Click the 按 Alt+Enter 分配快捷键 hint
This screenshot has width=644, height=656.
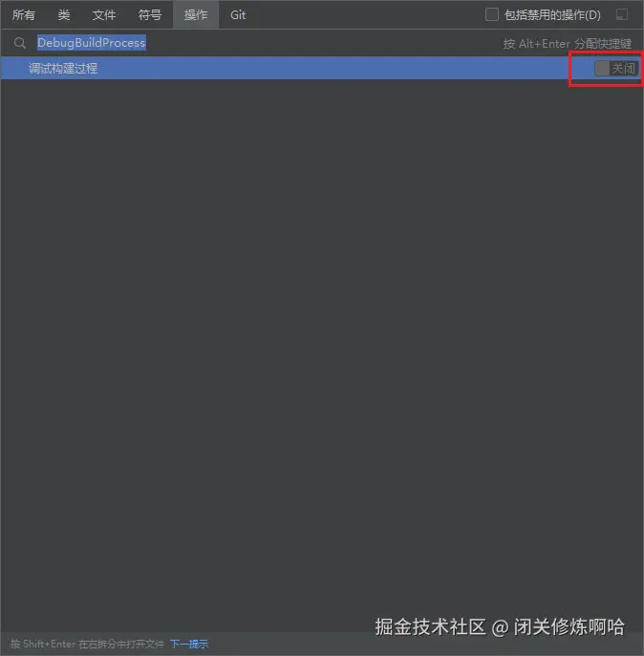[x=568, y=44]
